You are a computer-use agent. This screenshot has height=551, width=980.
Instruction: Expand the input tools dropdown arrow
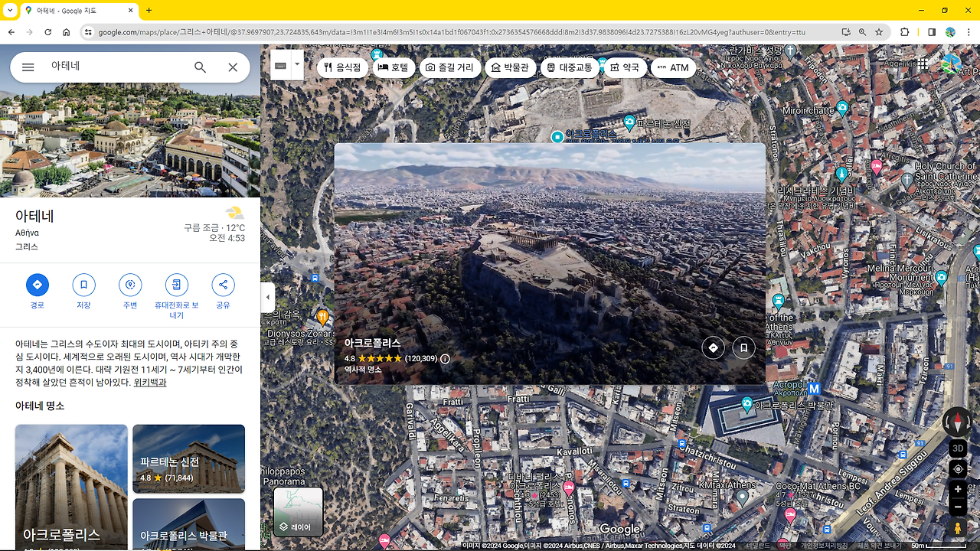[297, 66]
